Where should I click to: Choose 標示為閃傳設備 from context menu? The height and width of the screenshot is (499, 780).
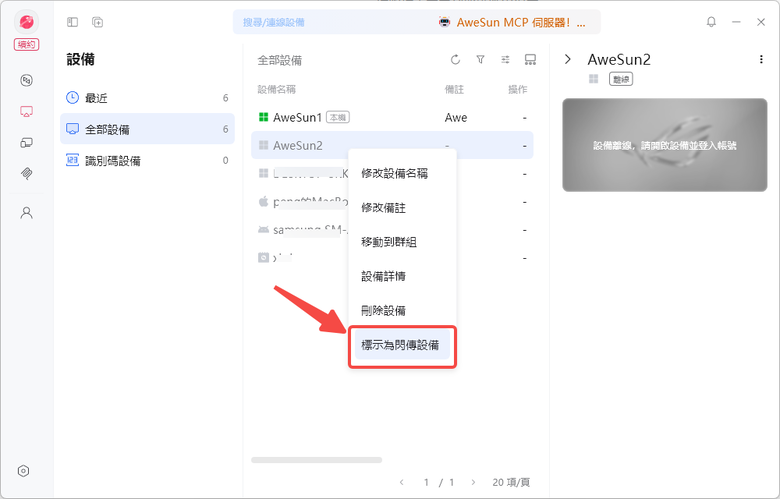pyautogui.click(x=402, y=345)
